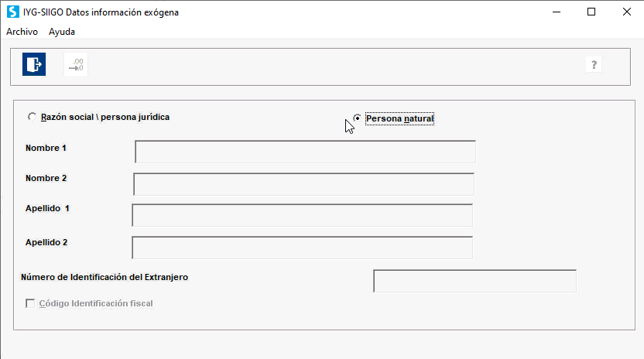
Task: Click the foreign identification number field
Action: (x=474, y=281)
